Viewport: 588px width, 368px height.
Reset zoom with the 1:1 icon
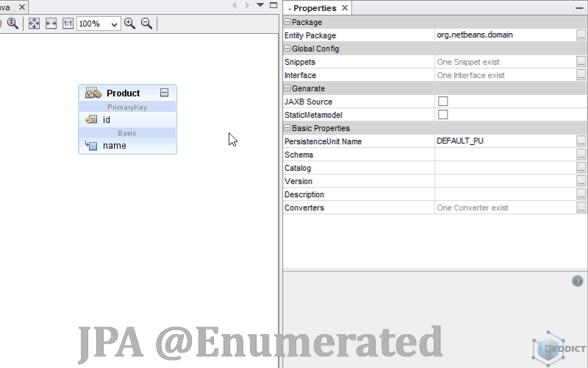tap(68, 24)
